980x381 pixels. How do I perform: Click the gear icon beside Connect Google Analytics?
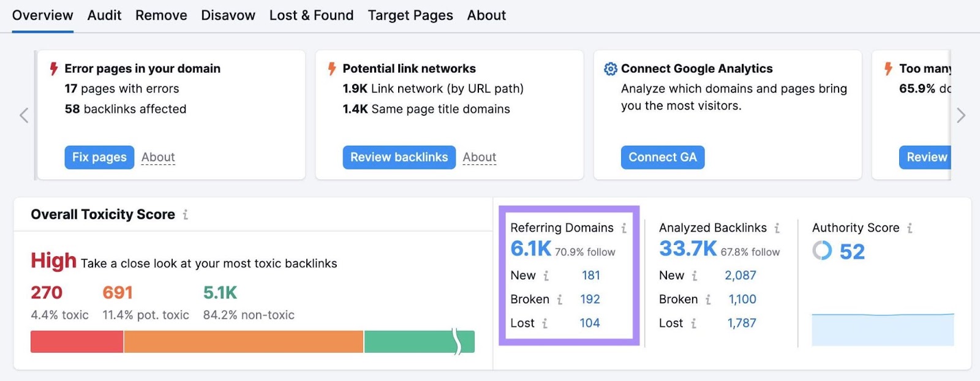point(609,69)
